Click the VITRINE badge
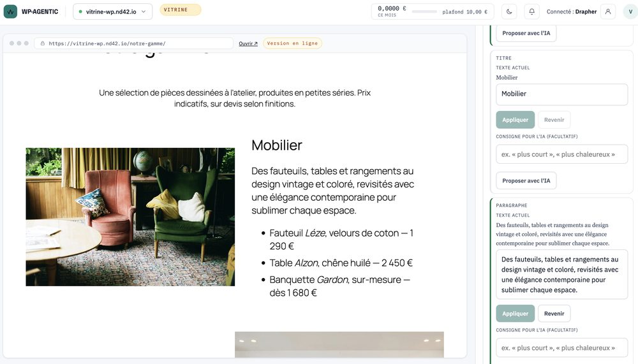Image resolution: width=638 pixels, height=364 pixels. click(x=181, y=10)
